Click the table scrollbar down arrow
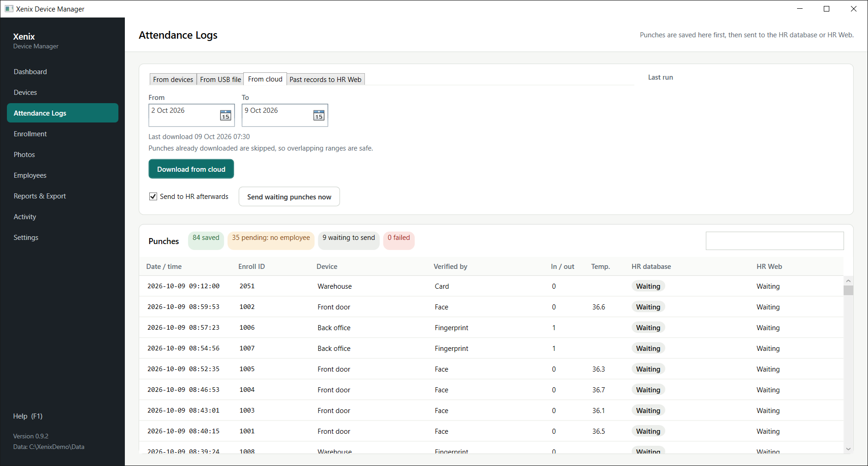This screenshot has width=868, height=466. [x=848, y=449]
